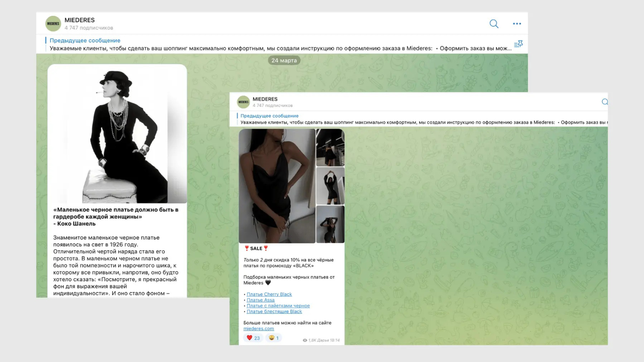Open search in the MIEDERES channel header

(x=494, y=24)
